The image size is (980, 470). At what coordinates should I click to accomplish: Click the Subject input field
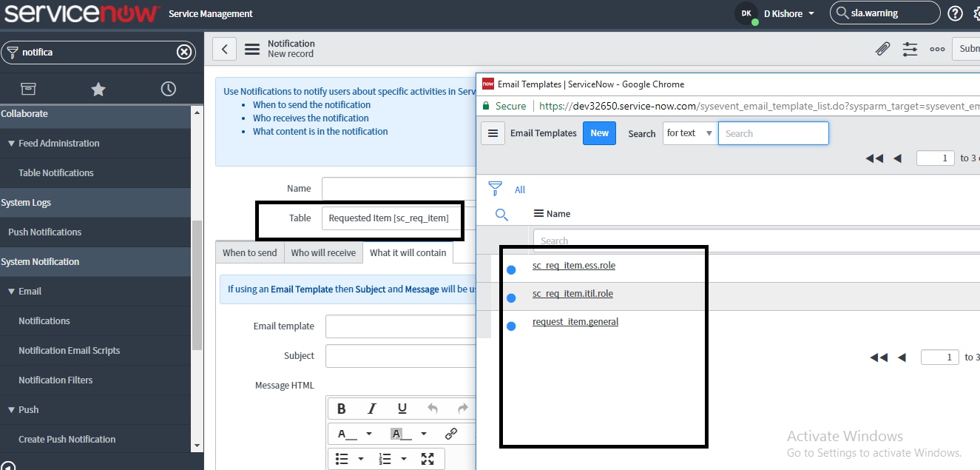click(x=400, y=355)
